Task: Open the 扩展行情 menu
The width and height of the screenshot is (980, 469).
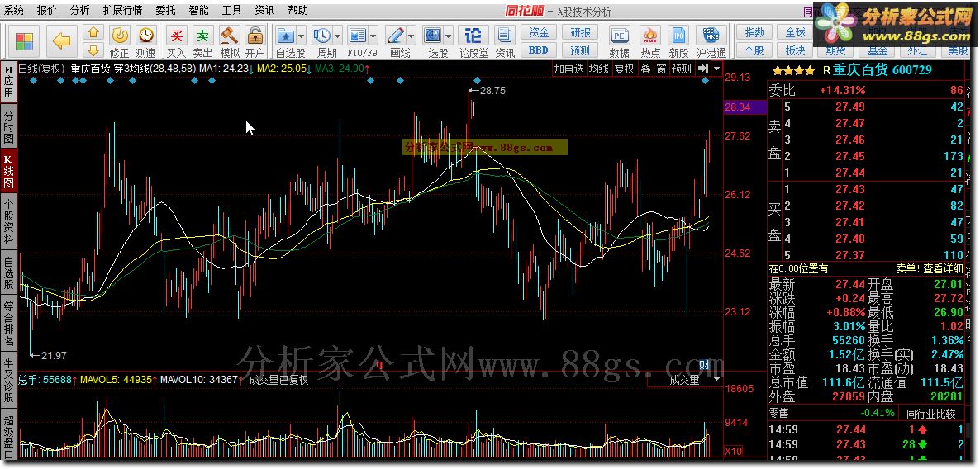Action: [122, 10]
